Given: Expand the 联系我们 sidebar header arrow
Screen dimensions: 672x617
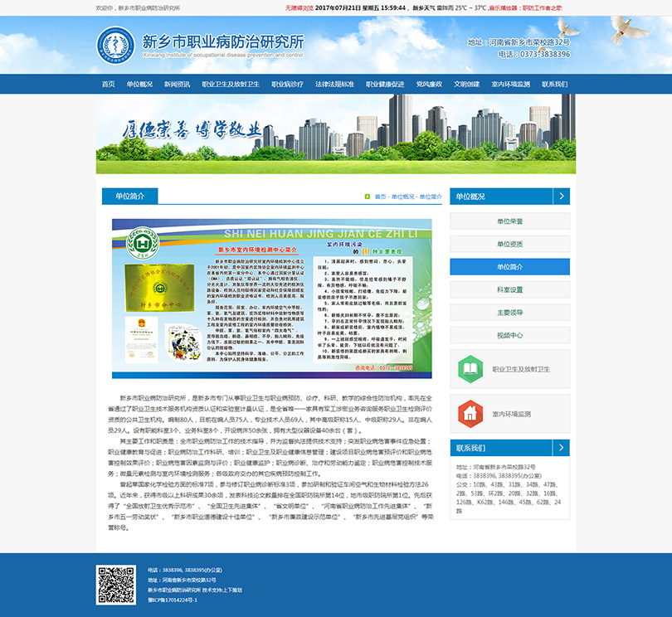Looking at the screenshot, I should coord(561,448).
